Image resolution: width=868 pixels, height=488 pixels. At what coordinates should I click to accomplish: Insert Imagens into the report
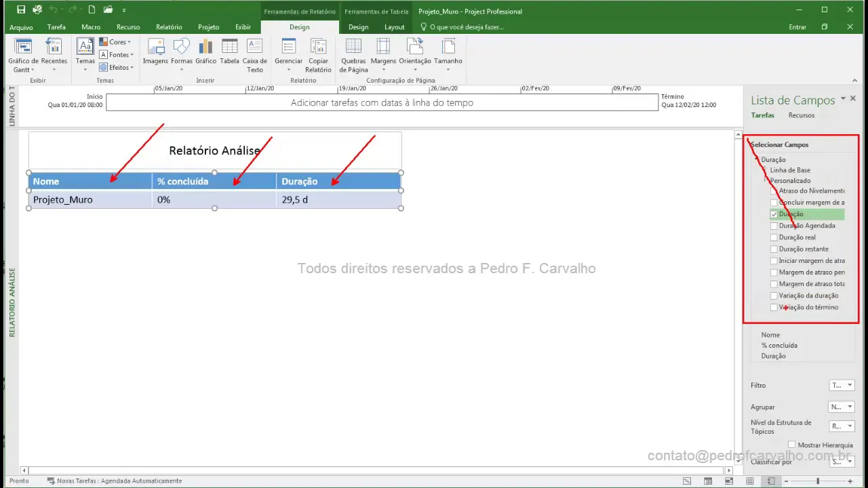155,52
